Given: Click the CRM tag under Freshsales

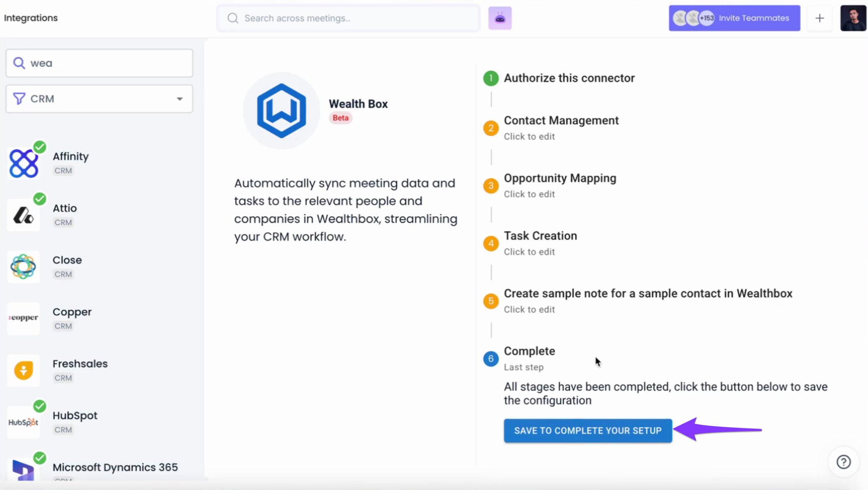Looking at the screenshot, I should [x=63, y=378].
